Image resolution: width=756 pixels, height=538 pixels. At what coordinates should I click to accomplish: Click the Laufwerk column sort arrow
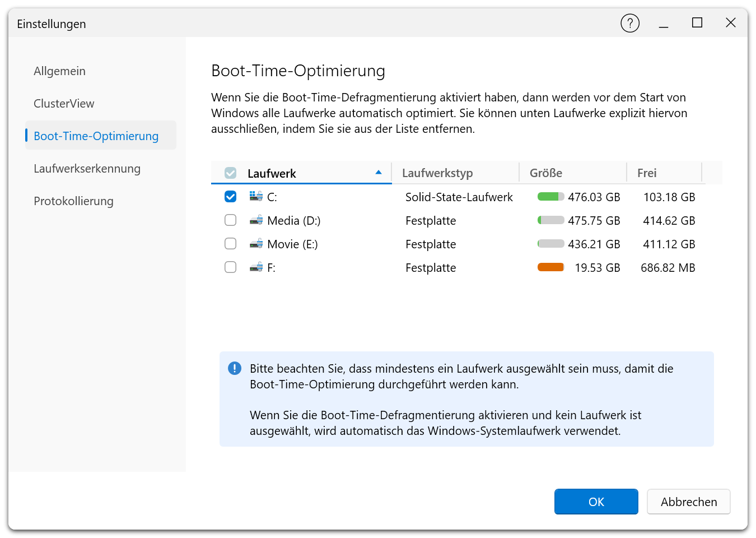pos(379,173)
